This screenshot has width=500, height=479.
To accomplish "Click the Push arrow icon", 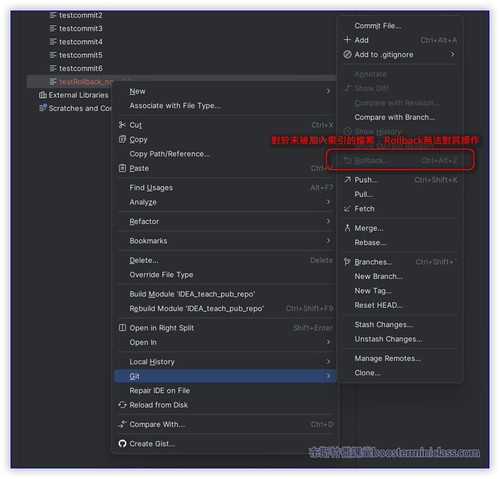I will click(x=347, y=180).
